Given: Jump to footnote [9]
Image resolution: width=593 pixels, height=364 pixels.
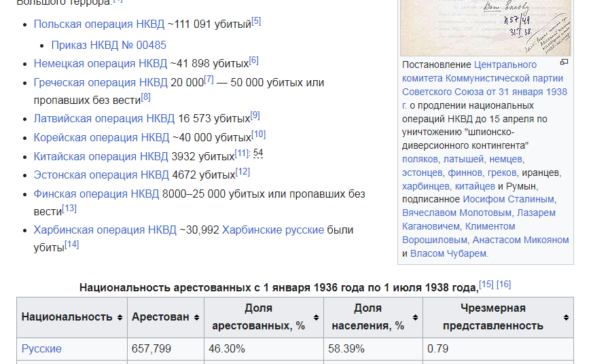Looking at the screenshot, I should [x=255, y=115].
